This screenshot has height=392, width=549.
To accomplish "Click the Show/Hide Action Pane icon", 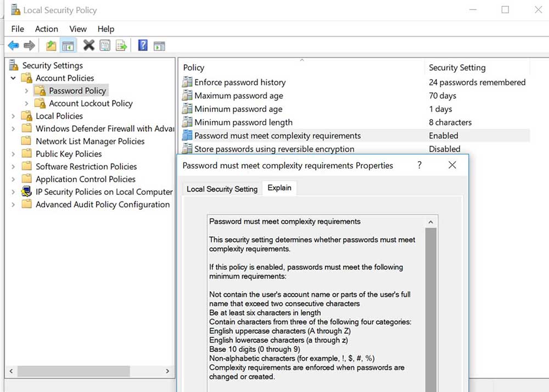I will click(159, 46).
